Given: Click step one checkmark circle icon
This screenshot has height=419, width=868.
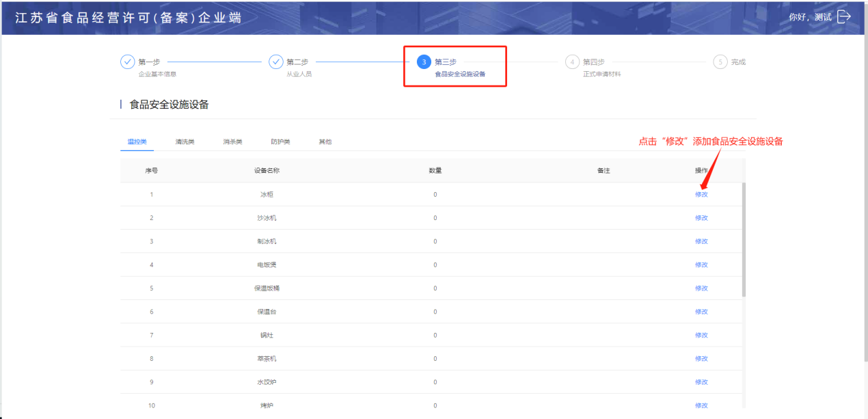Looking at the screenshot, I should [x=128, y=62].
